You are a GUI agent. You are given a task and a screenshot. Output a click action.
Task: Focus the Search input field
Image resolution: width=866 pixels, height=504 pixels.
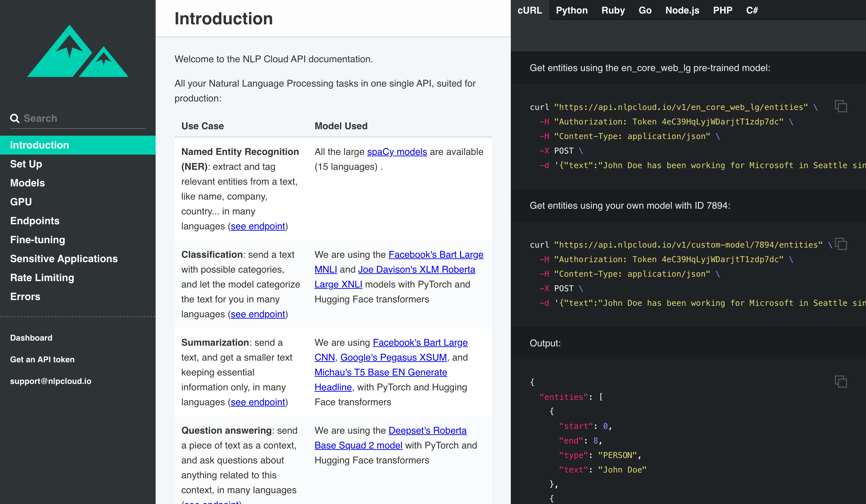pyautogui.click(x=78, y=118)
